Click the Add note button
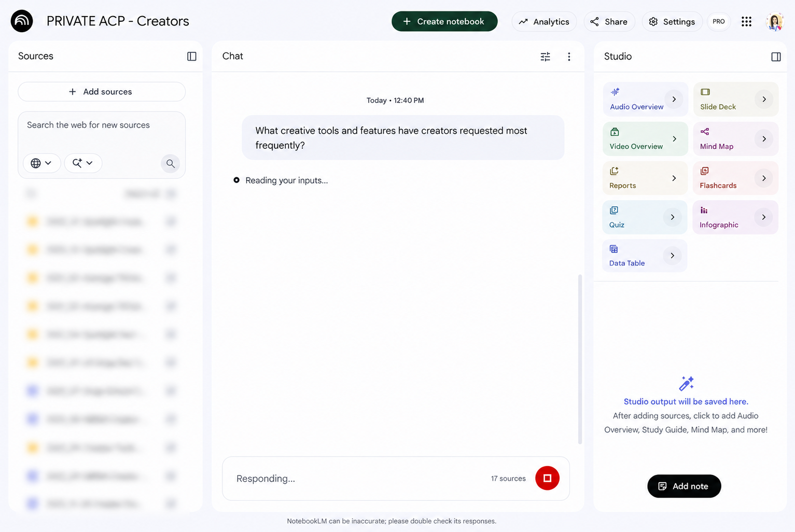This screenshot has width=795, height=532. (x=684, y=486)
